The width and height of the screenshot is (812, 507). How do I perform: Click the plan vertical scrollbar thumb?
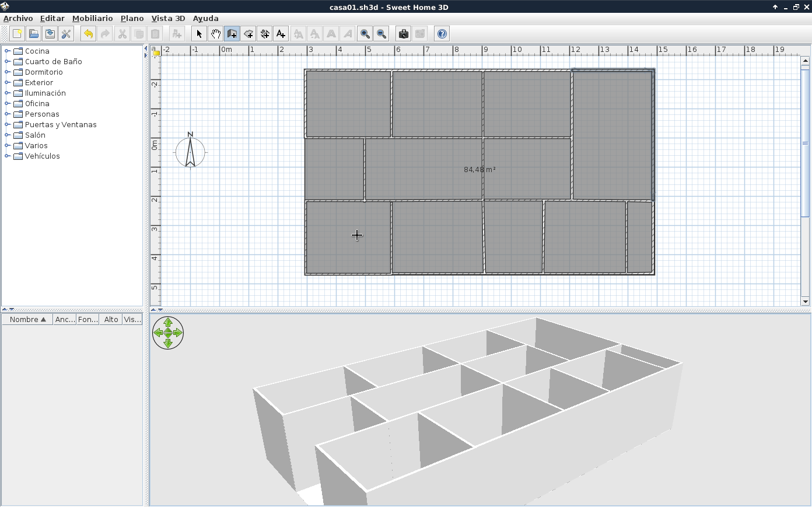coord(805,143)
